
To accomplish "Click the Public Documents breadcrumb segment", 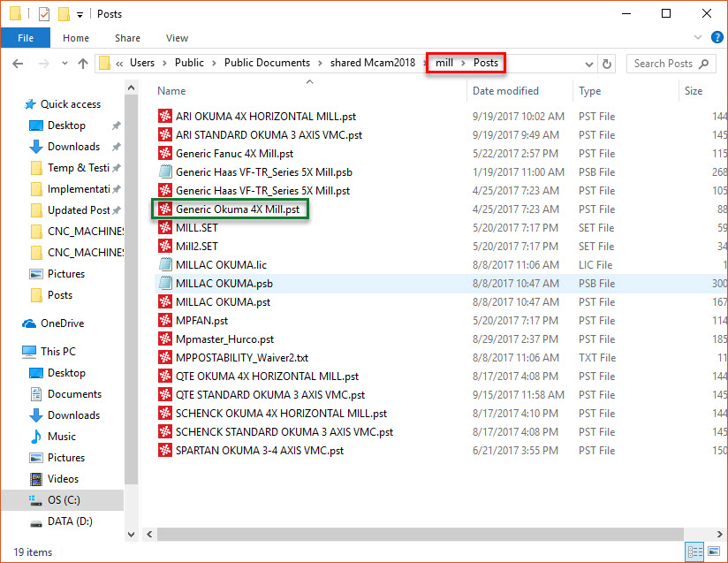I will [267, 63].
